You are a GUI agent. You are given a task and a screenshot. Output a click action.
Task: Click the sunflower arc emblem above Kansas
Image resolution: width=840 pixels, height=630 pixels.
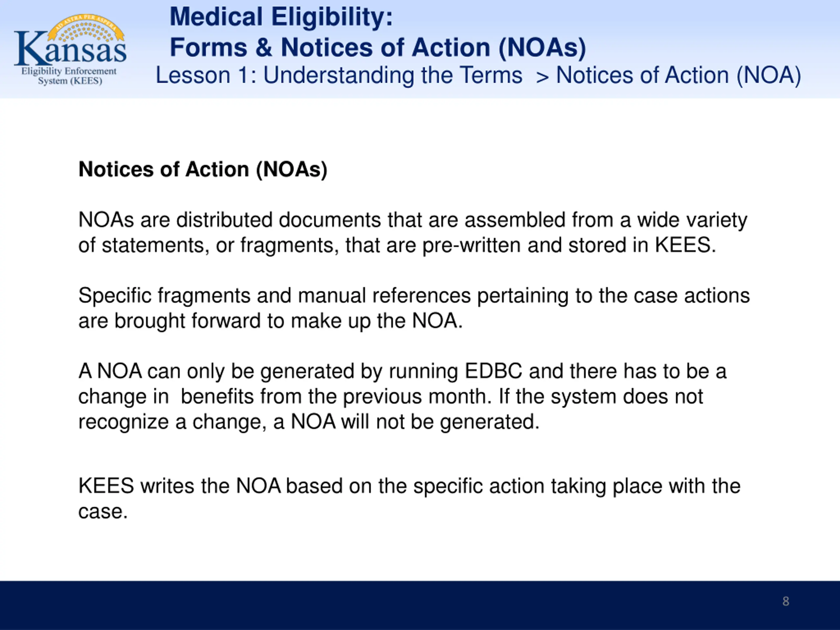86,29
